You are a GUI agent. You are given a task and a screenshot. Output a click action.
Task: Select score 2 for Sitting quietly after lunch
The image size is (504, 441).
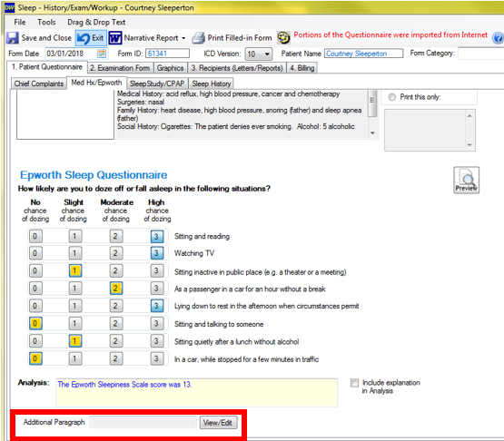[x=115, y=341]
